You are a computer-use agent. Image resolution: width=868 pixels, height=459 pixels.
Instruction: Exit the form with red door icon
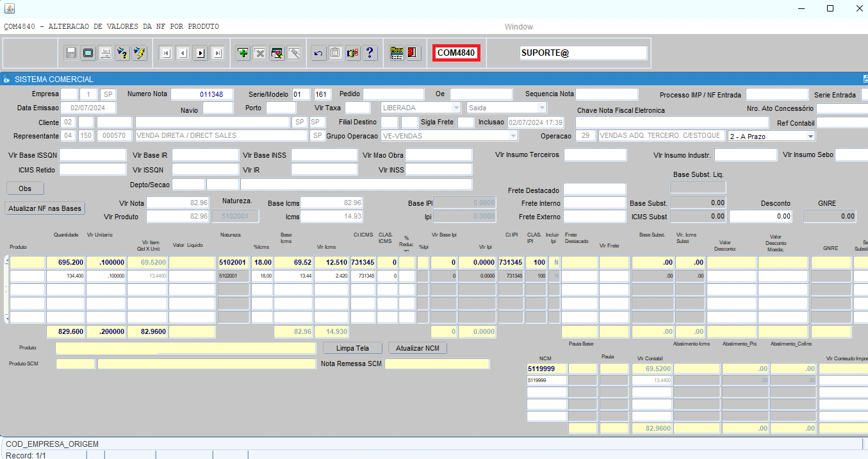[x=413, y=53]
